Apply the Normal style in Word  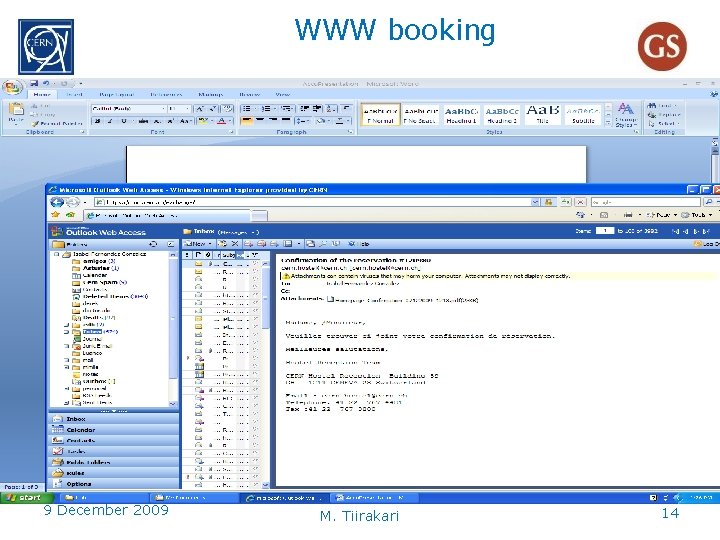pos(380,115)
